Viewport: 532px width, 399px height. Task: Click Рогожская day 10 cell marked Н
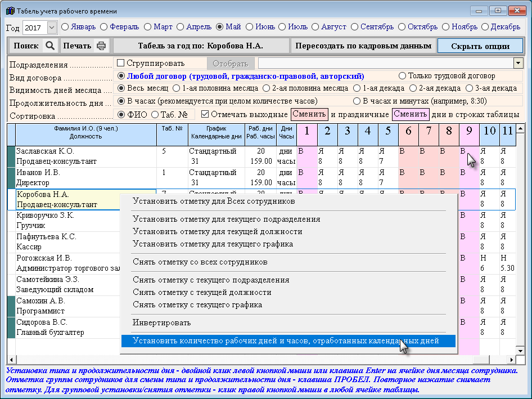coord(490,263)
